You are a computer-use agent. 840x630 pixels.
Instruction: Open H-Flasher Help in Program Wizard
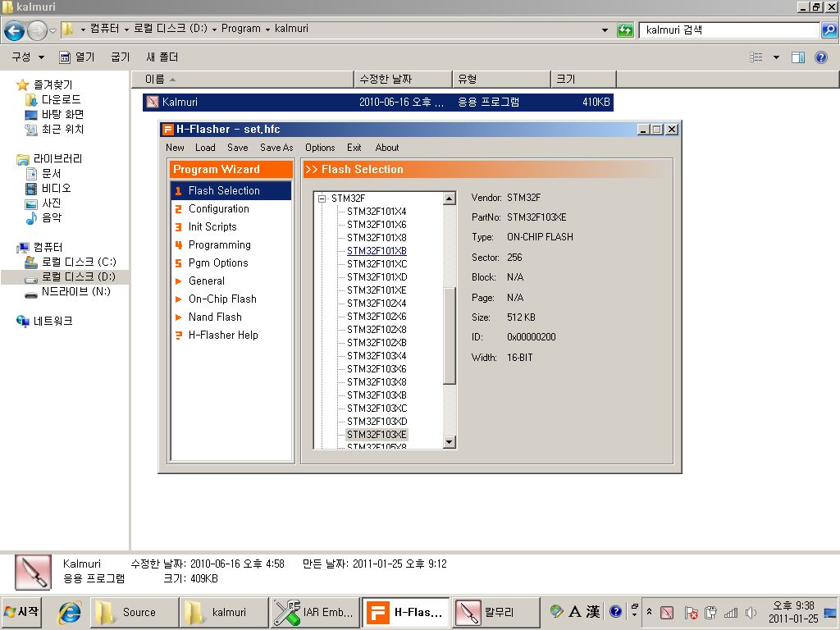[x=223, y=336]
